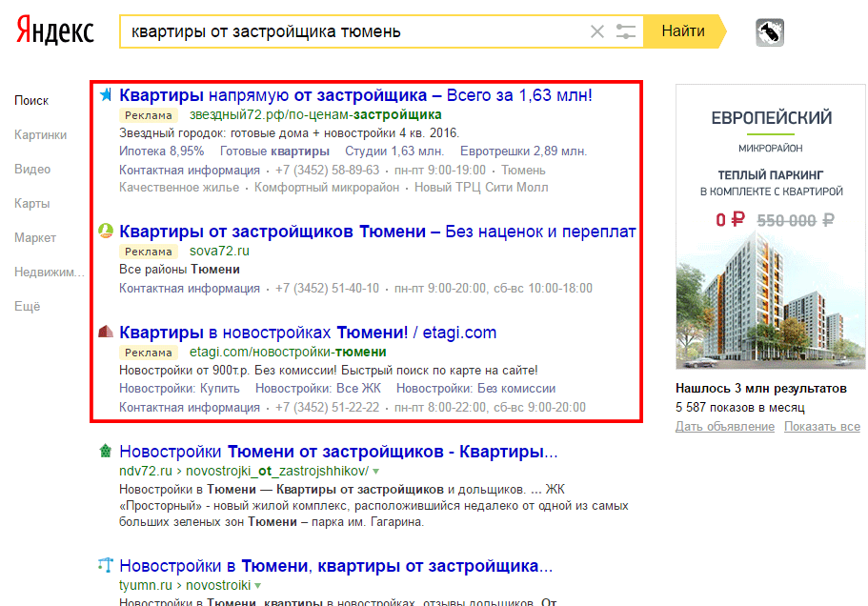
Task: Open the Ипотека 8,95% sitelink
Action: [x=162, y=151]
